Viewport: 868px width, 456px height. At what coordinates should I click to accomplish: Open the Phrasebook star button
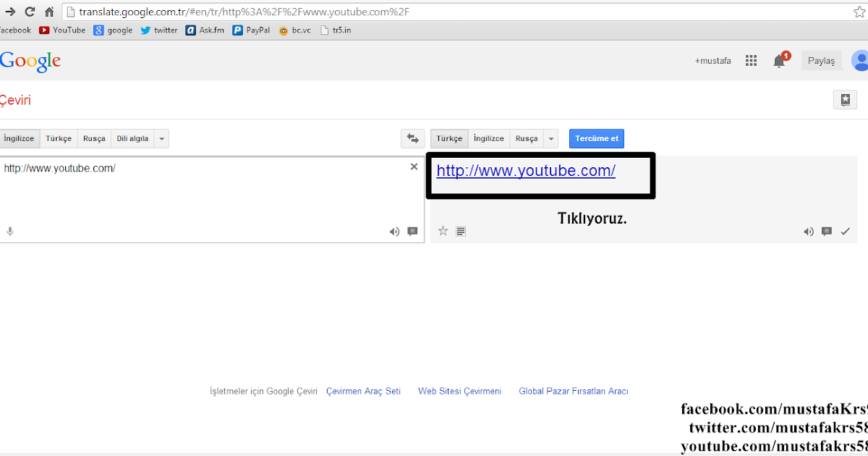coord(845,101)
